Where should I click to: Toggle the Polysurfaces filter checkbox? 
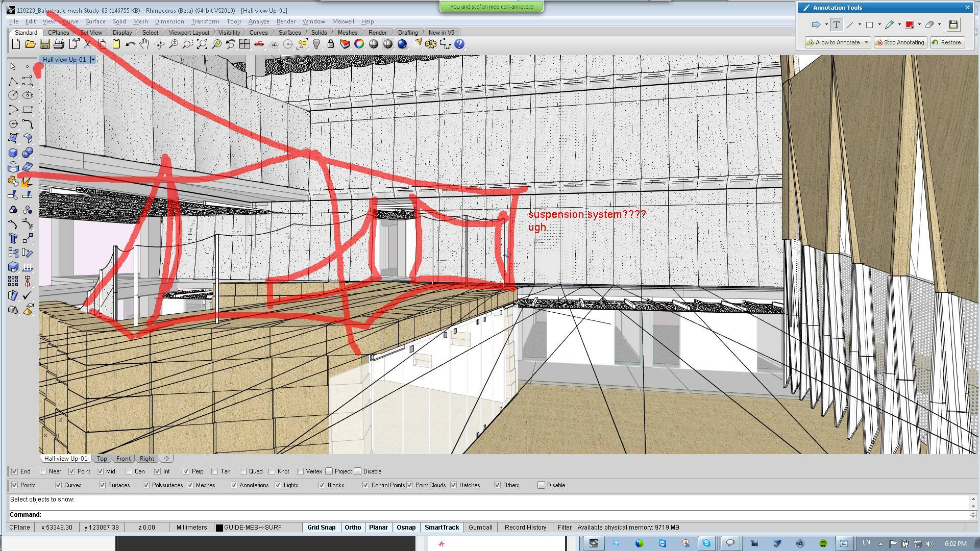coord(146,485)
